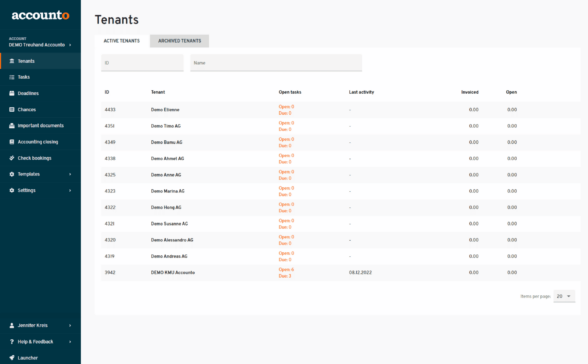Switch to the Active Tenants tab

122,41
